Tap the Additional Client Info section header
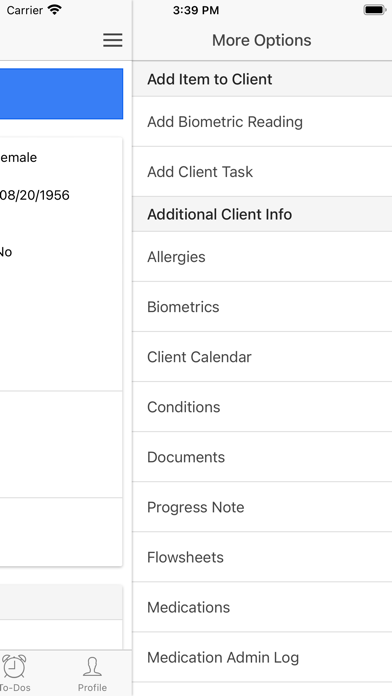This screenshot has height=696, width=392. coord(262,214)
